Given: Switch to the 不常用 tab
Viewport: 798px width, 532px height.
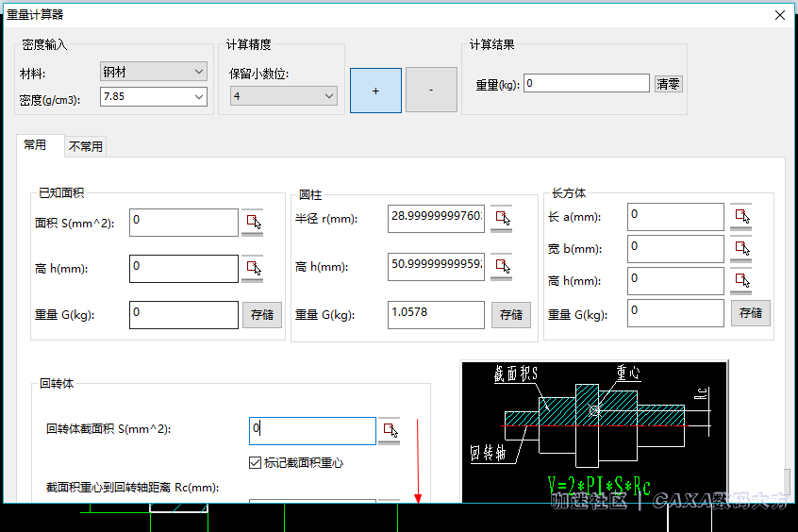Looking at the screenshot, I should point(86,146).
